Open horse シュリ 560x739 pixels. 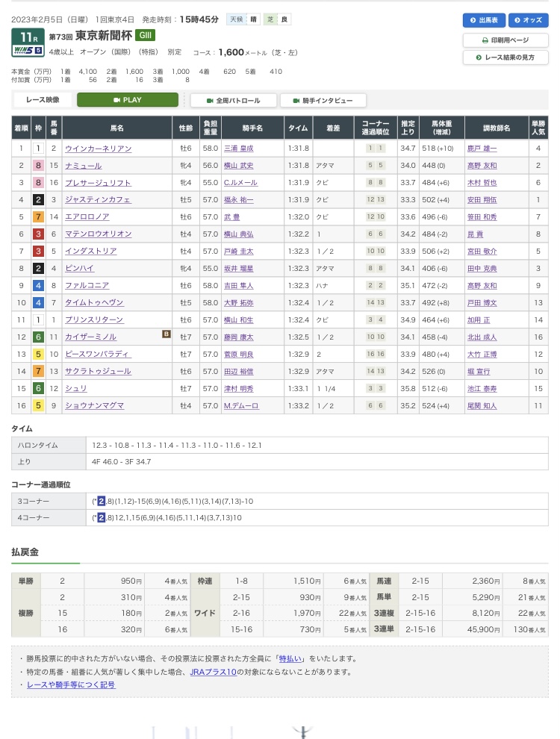pos(76,388)
